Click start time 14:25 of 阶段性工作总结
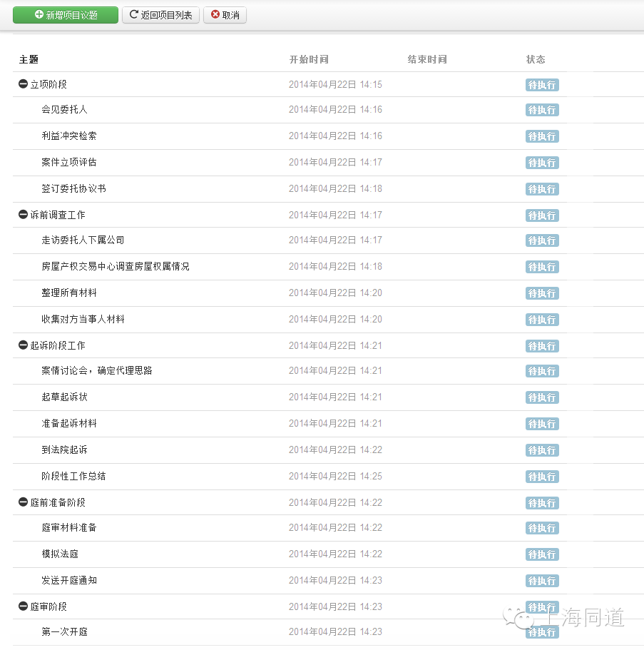This screenshot has height=650, width=644. 335,477
